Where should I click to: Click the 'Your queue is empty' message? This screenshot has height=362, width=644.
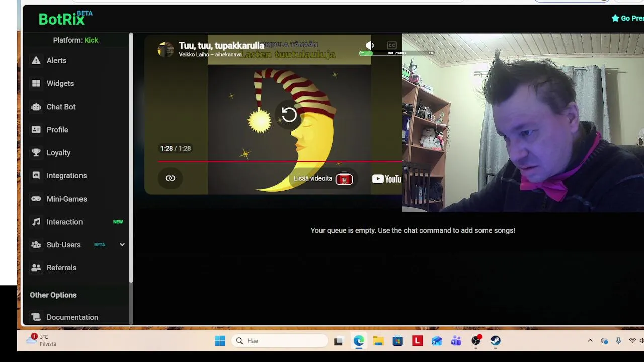(x=413, y=230)
